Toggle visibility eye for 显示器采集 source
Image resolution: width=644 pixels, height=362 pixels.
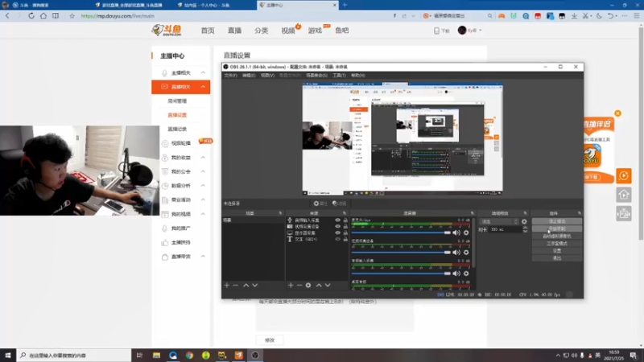coord(337,232)
